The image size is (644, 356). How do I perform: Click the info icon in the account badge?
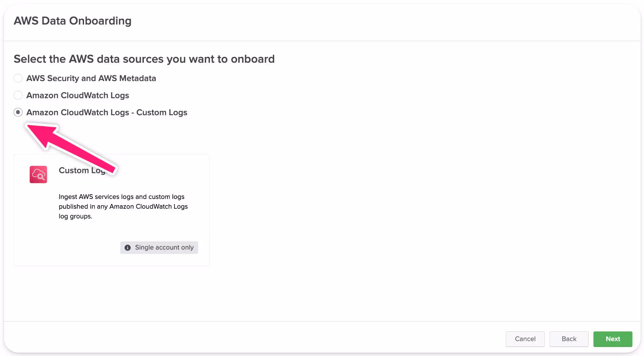128,248
